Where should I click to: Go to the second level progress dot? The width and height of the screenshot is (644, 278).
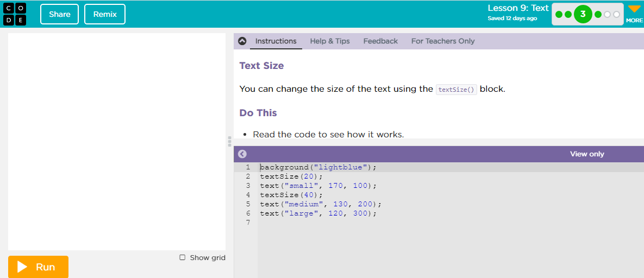[x=568, y=14]
